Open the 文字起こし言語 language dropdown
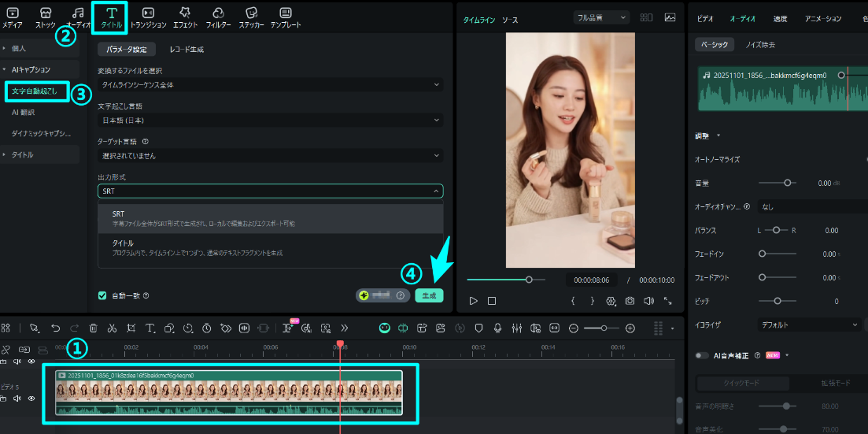868x434 pixels. 270,121
